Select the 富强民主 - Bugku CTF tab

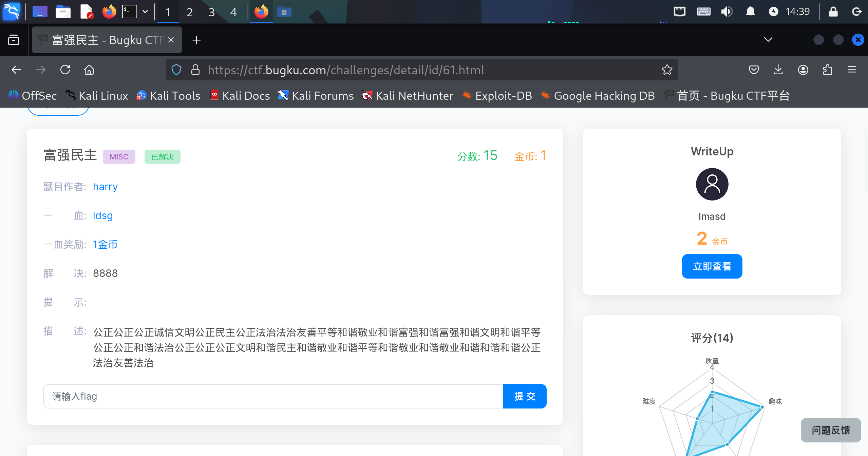coord(107,40)
